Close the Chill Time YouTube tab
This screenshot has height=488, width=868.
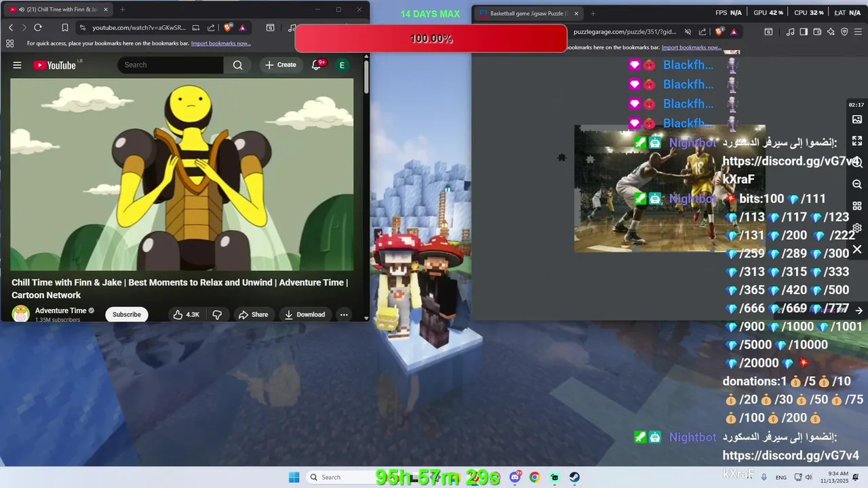(105, 9)
